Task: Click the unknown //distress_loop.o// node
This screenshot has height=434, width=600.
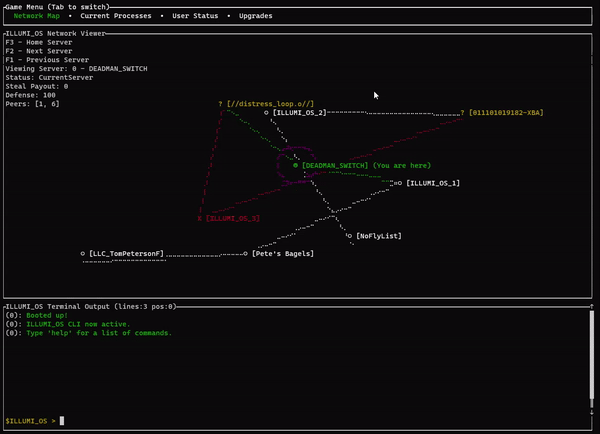Action: pos(266,104)
